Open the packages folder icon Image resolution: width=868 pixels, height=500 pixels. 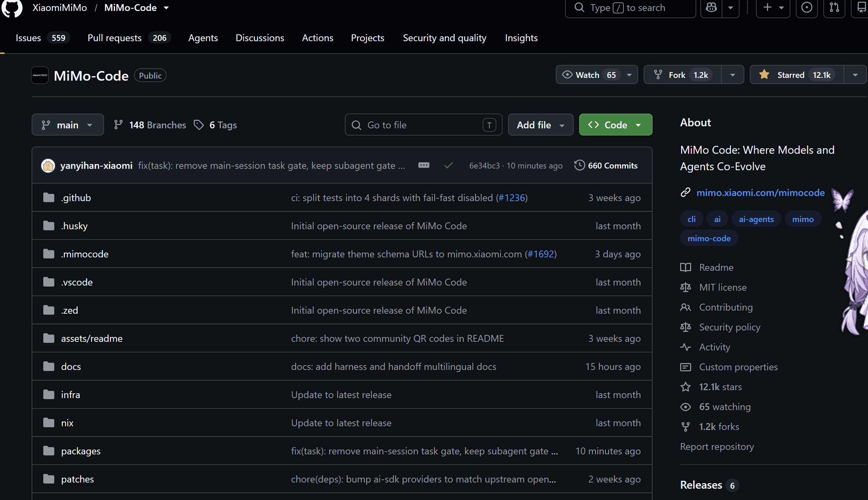(x=49, y=451)
